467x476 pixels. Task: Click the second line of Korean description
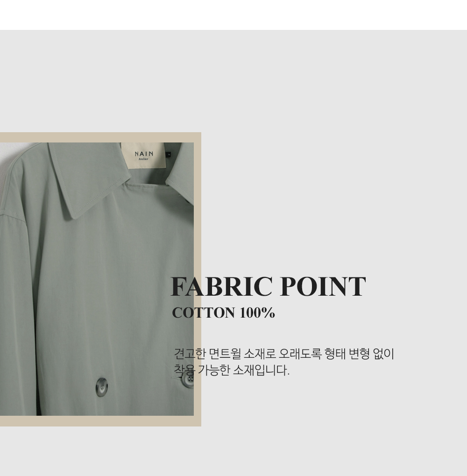[232, 370]
